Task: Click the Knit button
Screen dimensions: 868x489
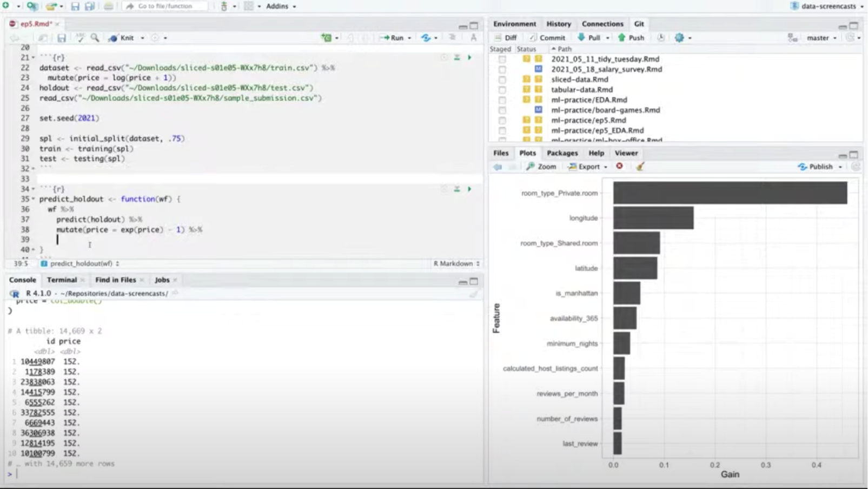Action: [x=122, y=38]
